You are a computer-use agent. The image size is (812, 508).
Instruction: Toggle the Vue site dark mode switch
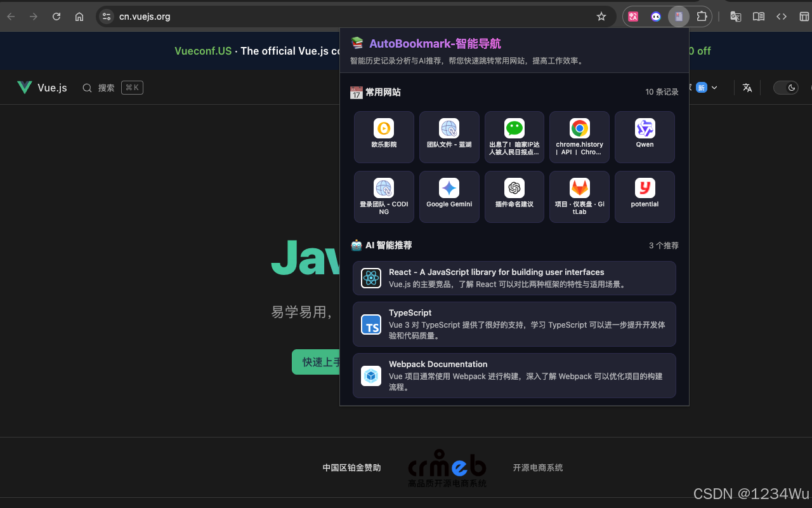785,88
